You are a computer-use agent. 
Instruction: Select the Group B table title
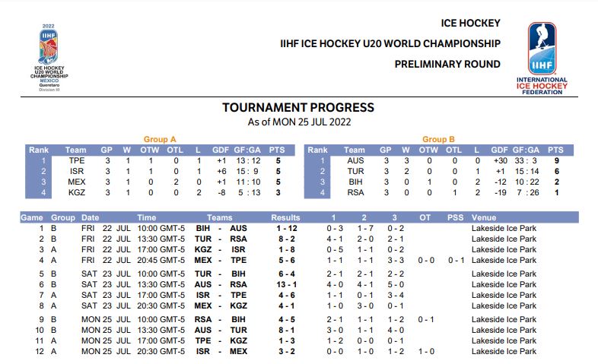point(439,139)
